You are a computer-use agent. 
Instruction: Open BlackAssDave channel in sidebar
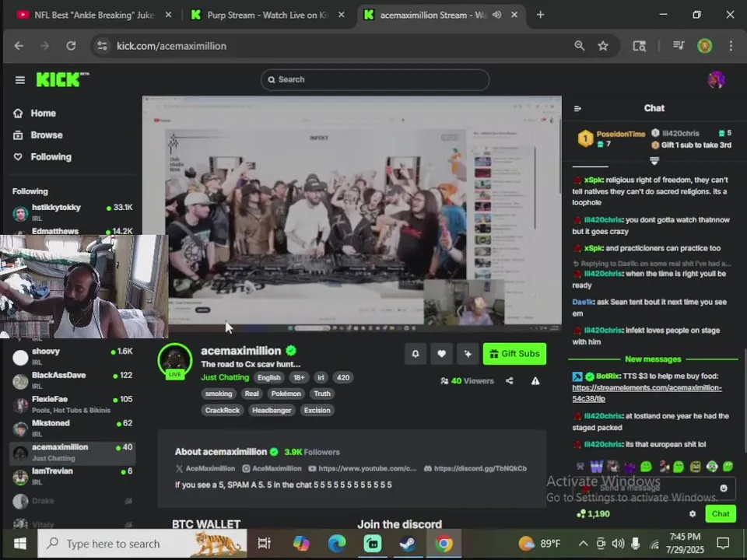pos(72,380)
